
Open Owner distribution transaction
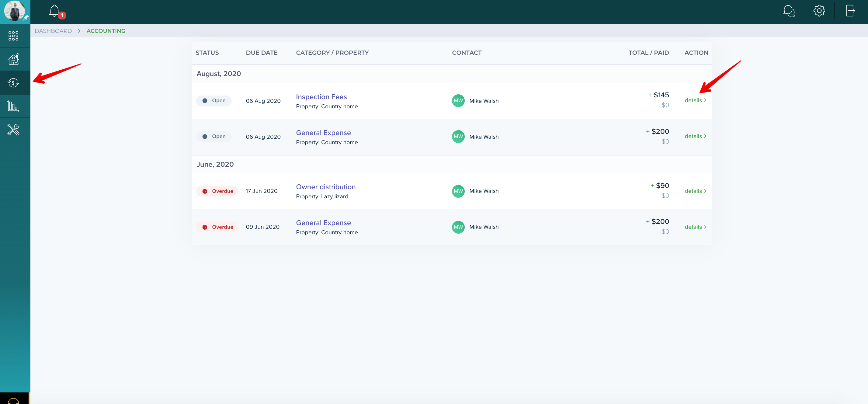tap(325, 187)
